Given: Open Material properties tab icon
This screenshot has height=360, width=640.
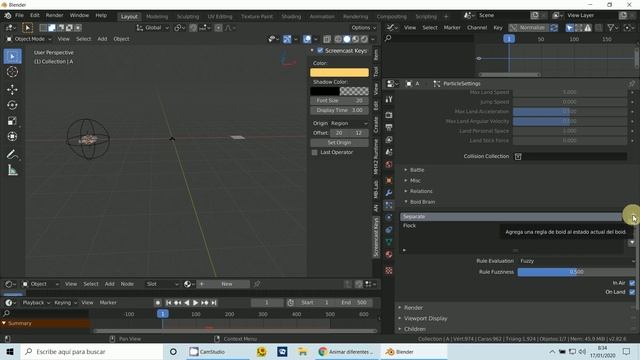Looking at the screenshot, I should [x=389, y=254].
